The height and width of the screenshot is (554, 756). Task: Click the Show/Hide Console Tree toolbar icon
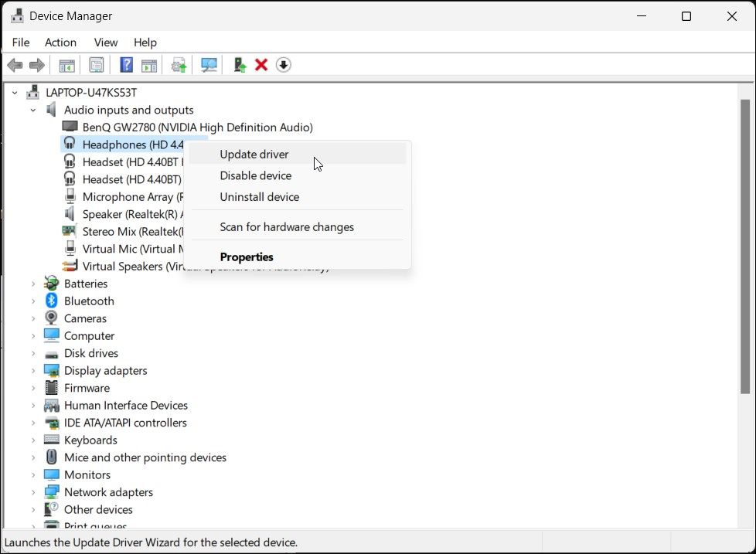point(66,65)
